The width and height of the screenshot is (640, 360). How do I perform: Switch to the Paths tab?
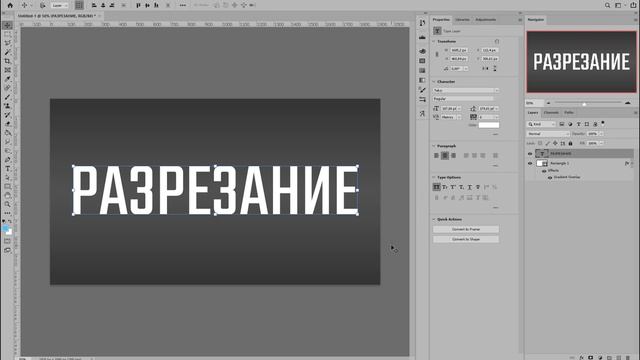(x=569, y=113)
